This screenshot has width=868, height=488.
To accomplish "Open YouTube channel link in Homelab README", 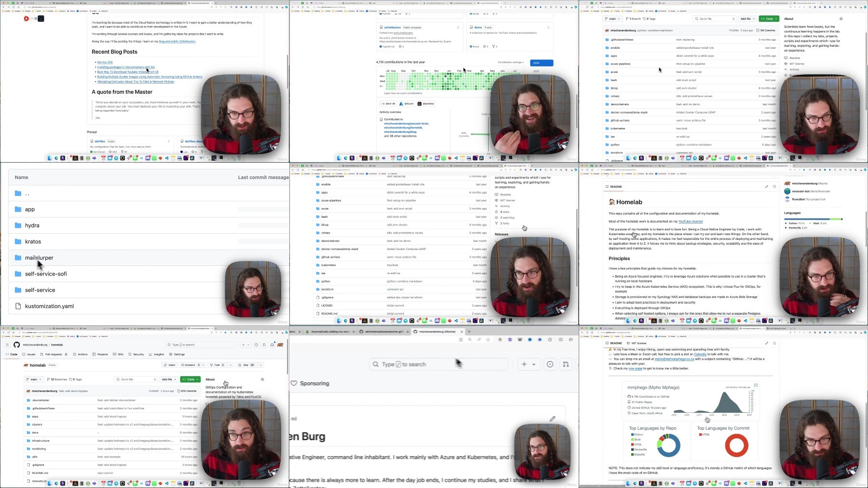I will (691, 222).
